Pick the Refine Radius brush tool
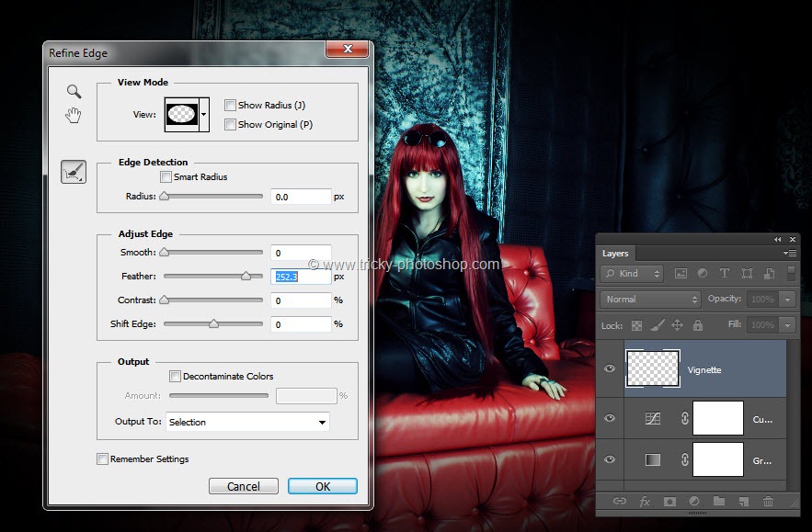The width and height of the screenshot is (812, 532). (x=74, y=171)
